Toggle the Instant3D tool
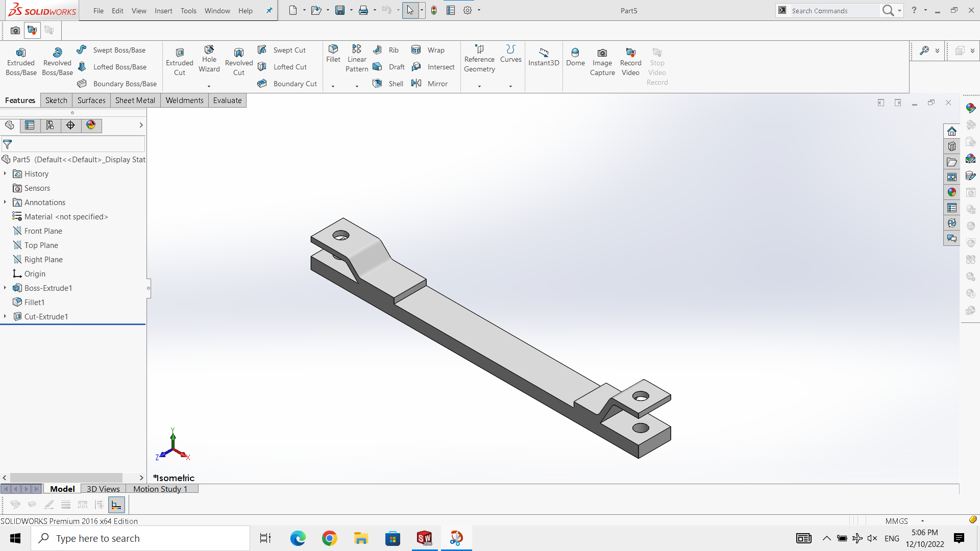 [x=544, y=57]
